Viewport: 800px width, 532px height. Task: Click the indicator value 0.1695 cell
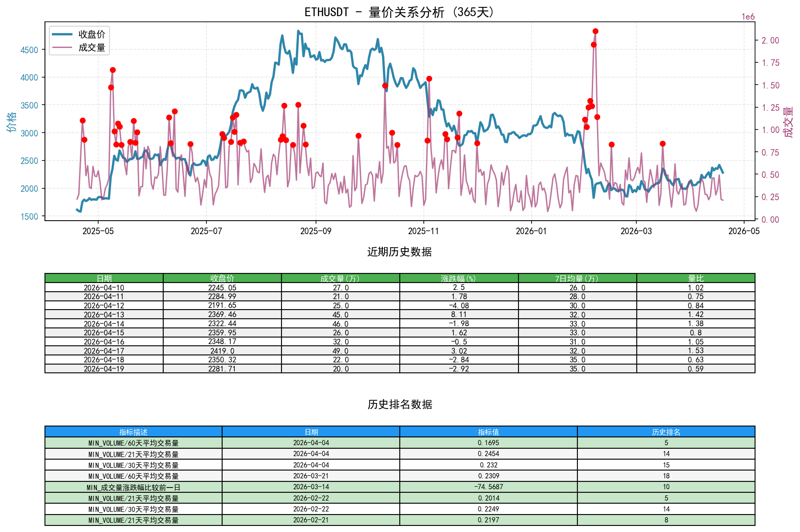(x=488, y=443)
